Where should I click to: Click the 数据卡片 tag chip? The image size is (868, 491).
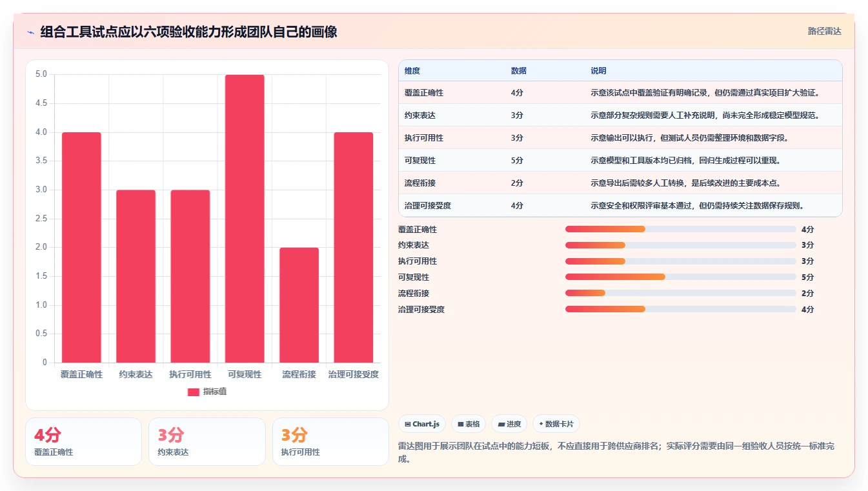(556, 424)
